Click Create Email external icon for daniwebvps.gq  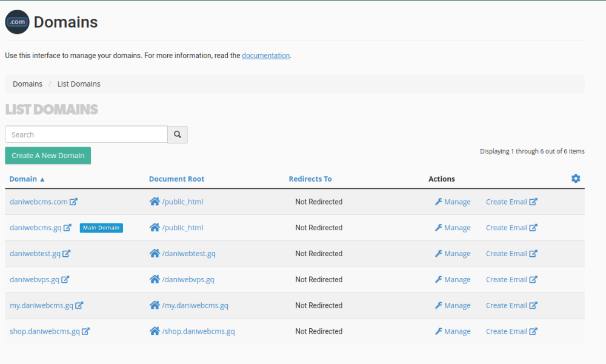tap(533, 279)
